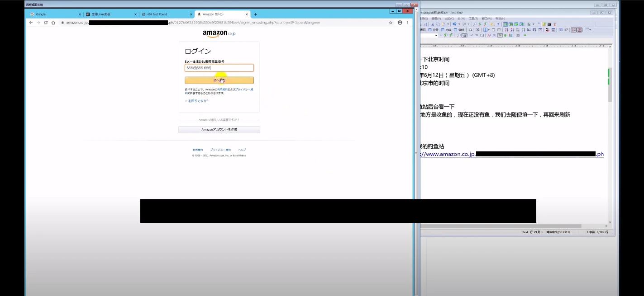The image size is (644, 296).
Task: Open the footer プライバシー規約 link
Action: (220, 150)
